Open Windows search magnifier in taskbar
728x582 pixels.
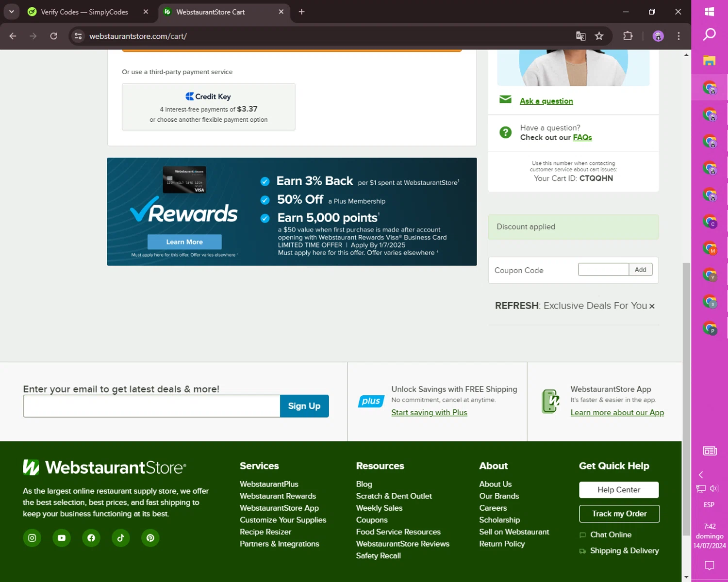click(x=710, y=34)
